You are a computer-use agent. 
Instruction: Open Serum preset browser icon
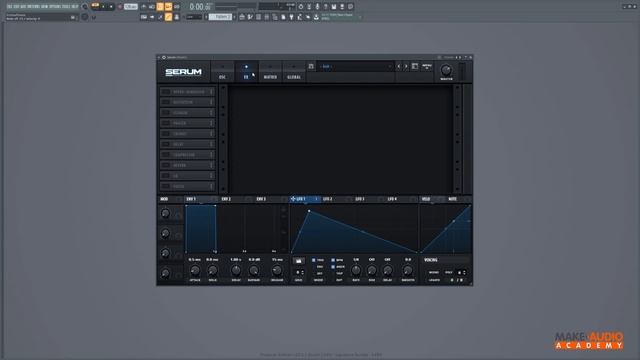click(x=415, y=66)
